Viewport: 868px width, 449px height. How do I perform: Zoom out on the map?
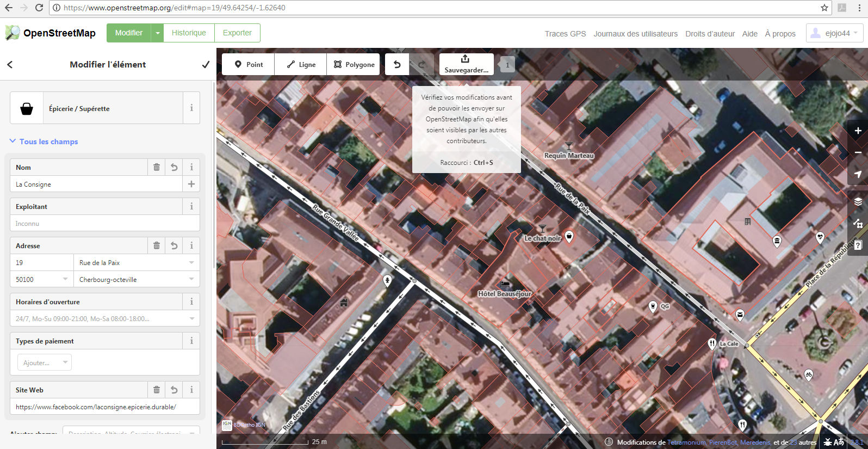858,152
